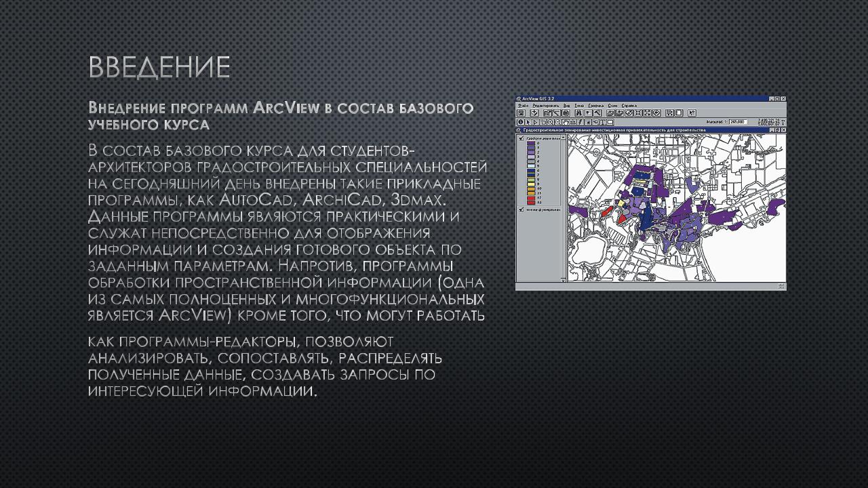
Task: Click red legend swatch for class 13
Action: pyautogui.click(x=531, y=203)
